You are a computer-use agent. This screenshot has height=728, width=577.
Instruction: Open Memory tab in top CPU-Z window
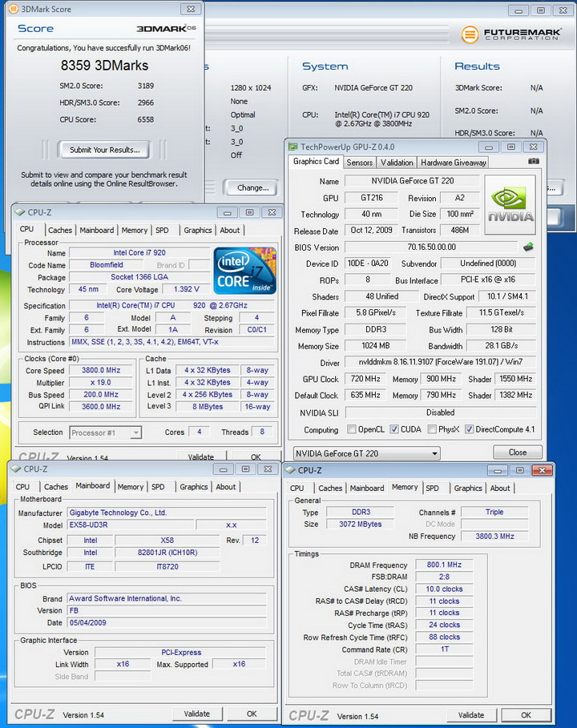click(x=135, y=230)
